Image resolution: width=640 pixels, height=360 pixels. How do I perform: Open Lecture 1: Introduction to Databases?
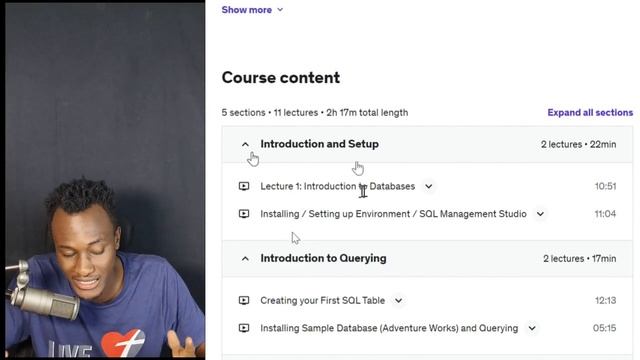tap(338, 186)
